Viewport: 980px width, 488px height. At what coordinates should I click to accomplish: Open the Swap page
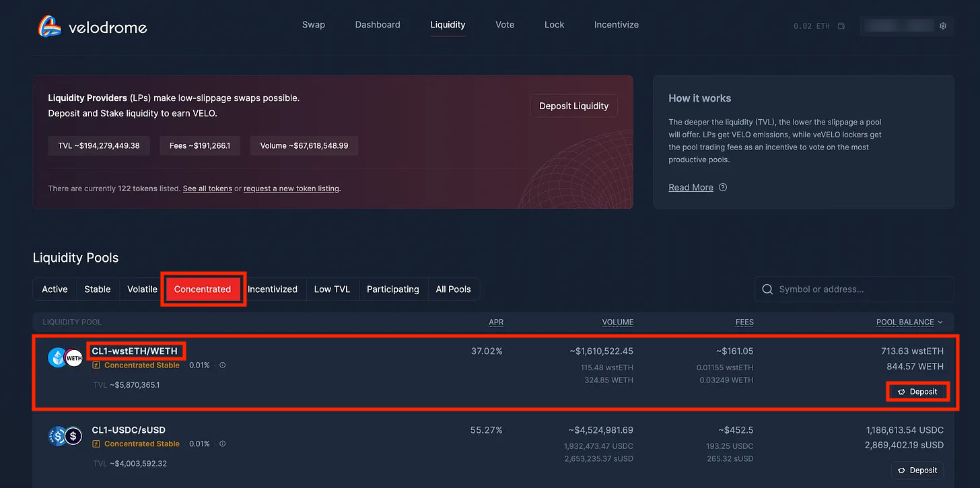coord(314,24)
